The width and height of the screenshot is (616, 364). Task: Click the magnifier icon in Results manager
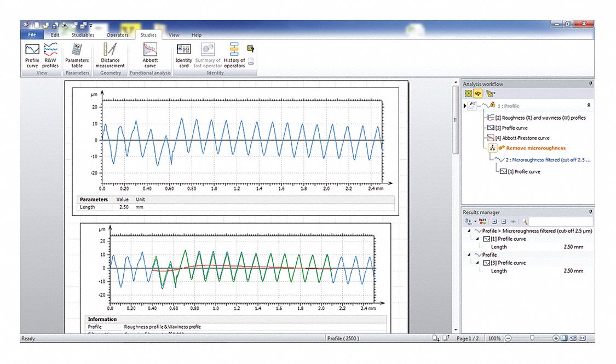[x=525, y=222]
